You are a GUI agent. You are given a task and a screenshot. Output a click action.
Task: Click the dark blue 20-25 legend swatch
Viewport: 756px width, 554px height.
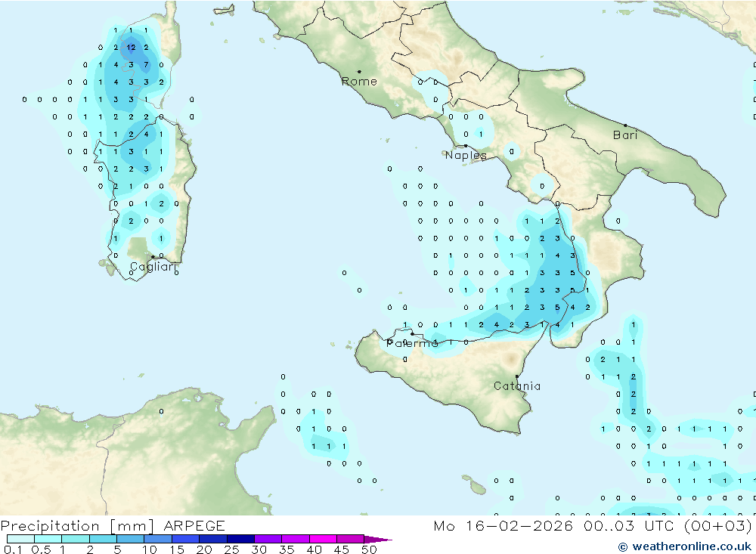pyautogui.click(x=213, y=539)
